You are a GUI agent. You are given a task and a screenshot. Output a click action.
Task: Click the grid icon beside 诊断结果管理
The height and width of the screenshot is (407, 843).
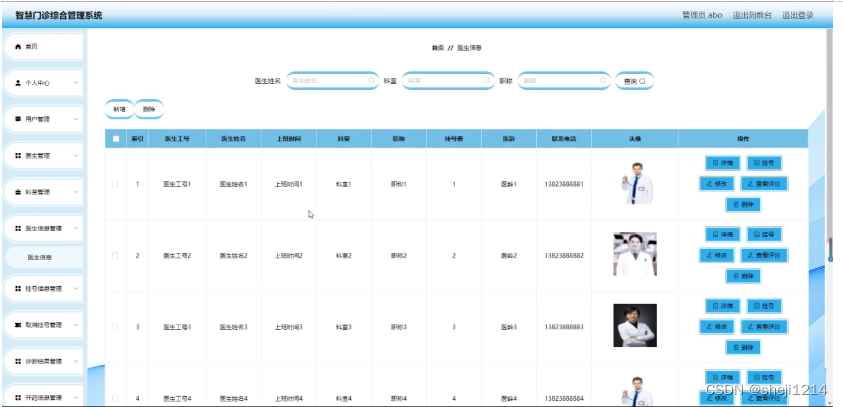[18, 361]
